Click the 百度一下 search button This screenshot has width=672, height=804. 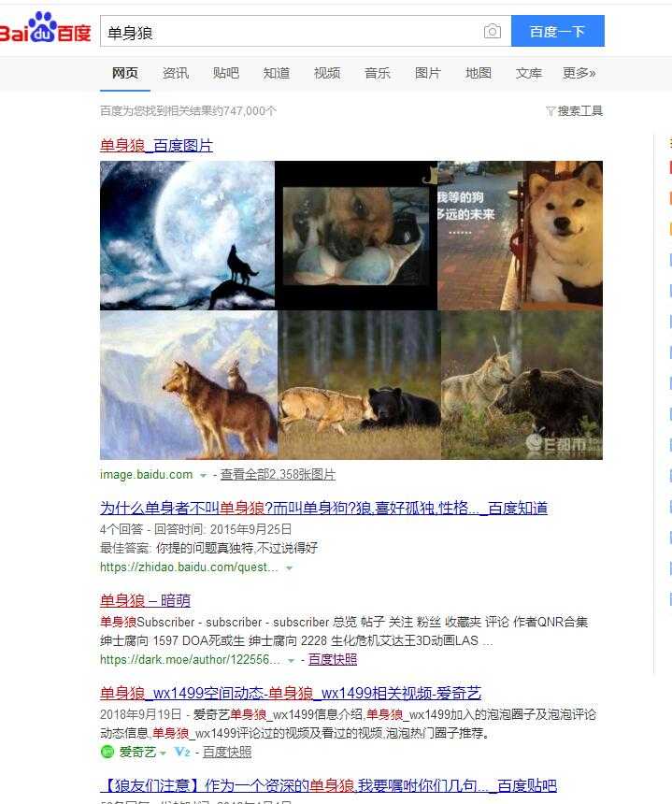click(558, 31)
